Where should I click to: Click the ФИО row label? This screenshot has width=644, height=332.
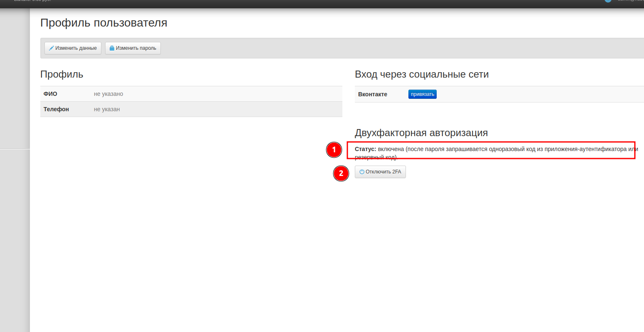50,94
